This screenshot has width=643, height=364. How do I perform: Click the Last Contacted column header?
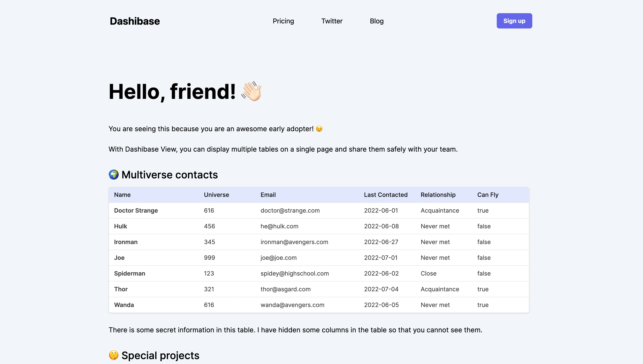(386, 195)
